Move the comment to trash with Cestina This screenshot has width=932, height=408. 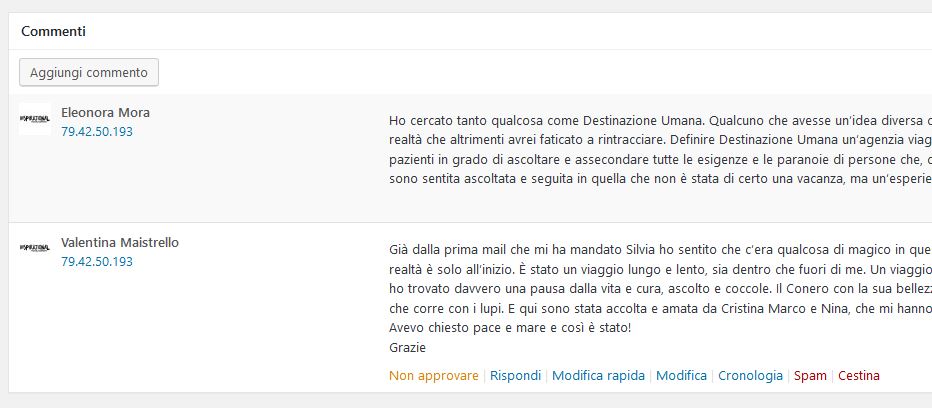(859, 376)
